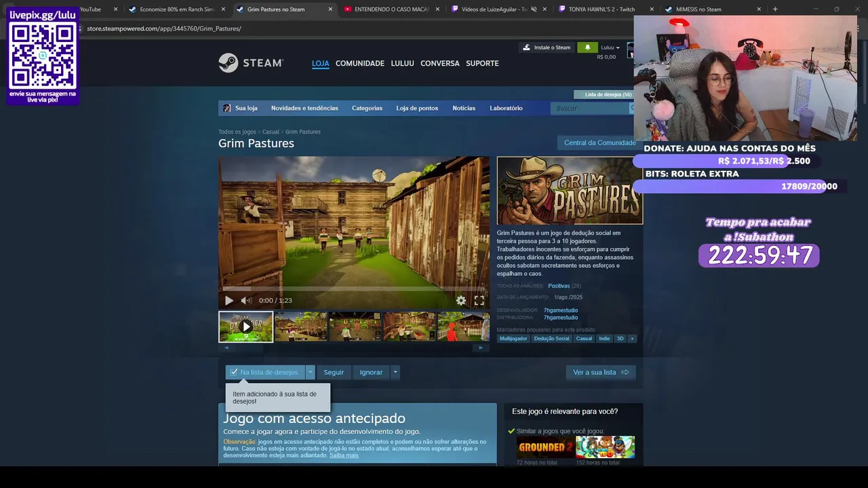Open the Categorias store menu
The width and height of the screenshot is (868, 488).
click(367, 108)
